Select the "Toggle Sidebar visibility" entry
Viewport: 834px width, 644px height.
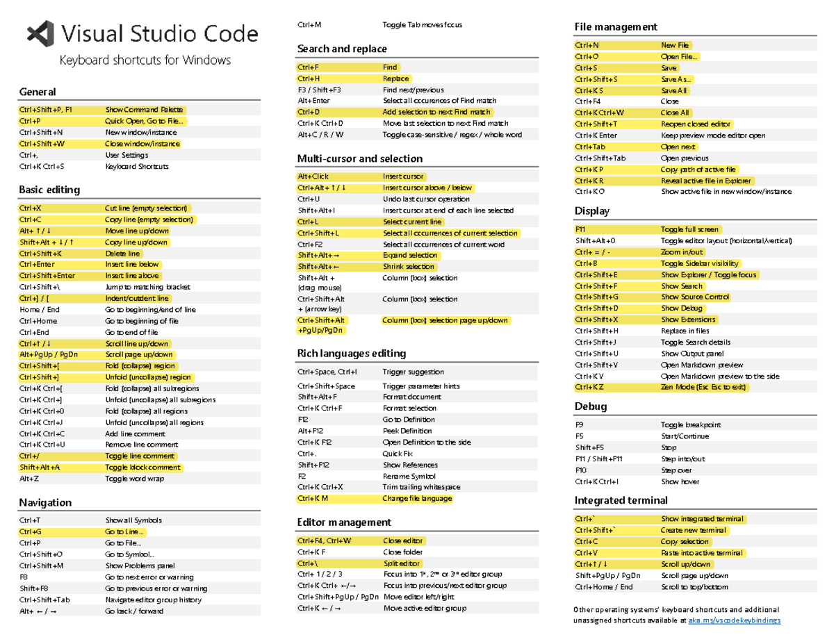tap(699, 264)
